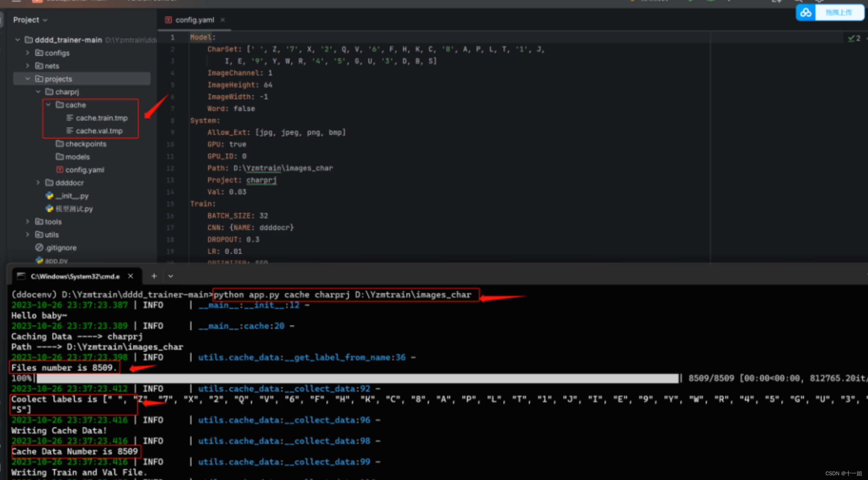Click the GPU: true line

pos(227,144)
